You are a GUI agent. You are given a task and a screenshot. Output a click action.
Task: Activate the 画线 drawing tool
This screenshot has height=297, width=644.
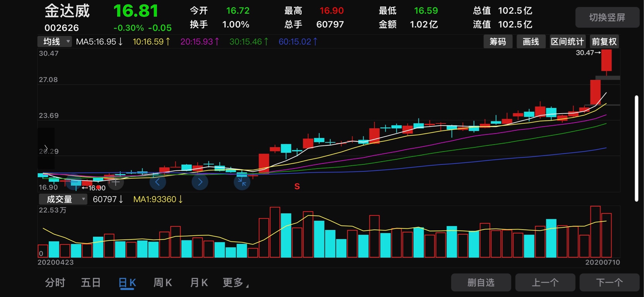(531, 42)
